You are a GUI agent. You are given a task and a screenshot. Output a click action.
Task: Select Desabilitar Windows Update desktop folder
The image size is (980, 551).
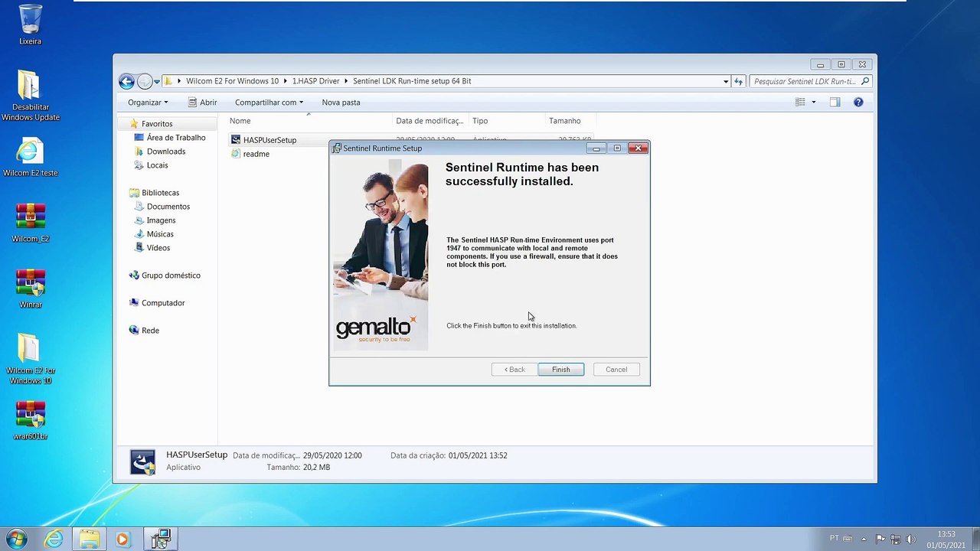[30, 96]
